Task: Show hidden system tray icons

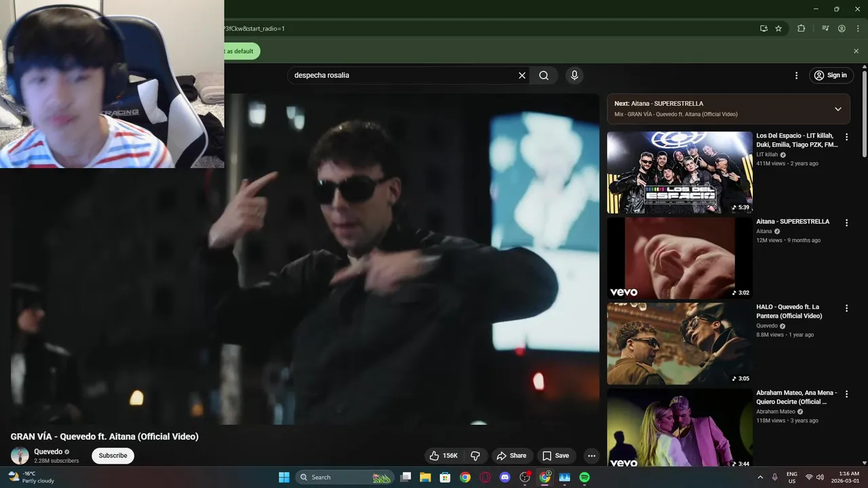Action: point(759,477)
